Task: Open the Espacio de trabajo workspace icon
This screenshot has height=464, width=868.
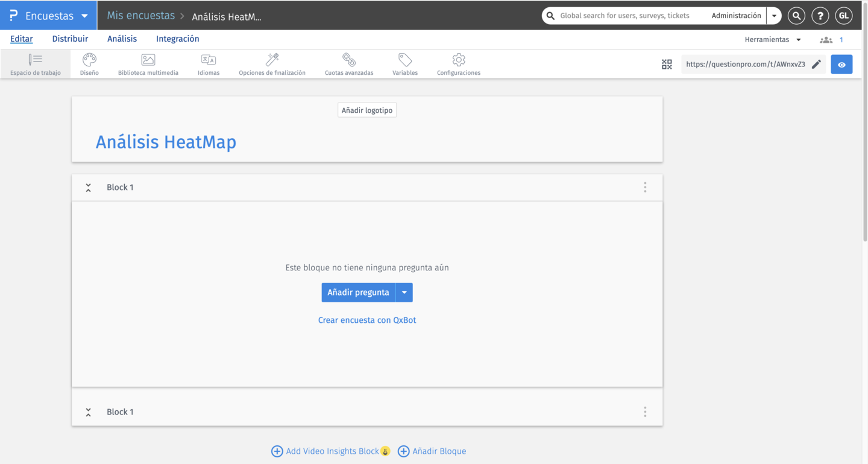Action: [x=36, y=59]
